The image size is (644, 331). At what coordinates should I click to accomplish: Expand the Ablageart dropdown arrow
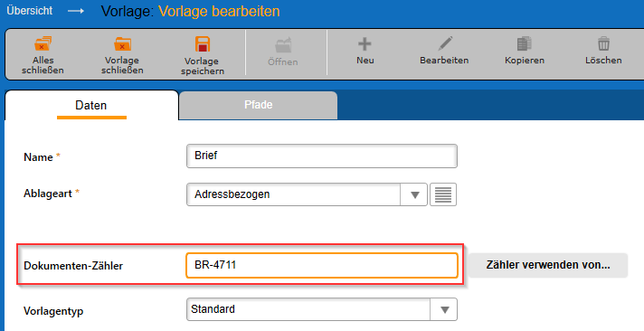click(414, 194)
